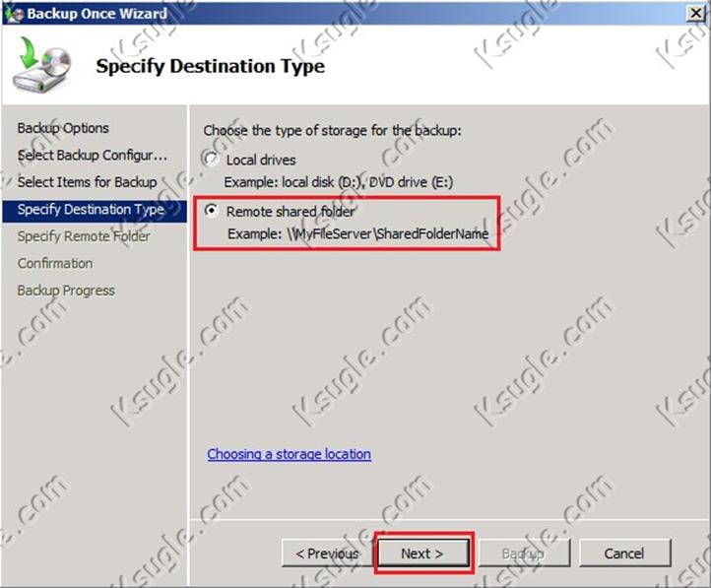
Task: Click the Confirmation step
Action: 55,263
